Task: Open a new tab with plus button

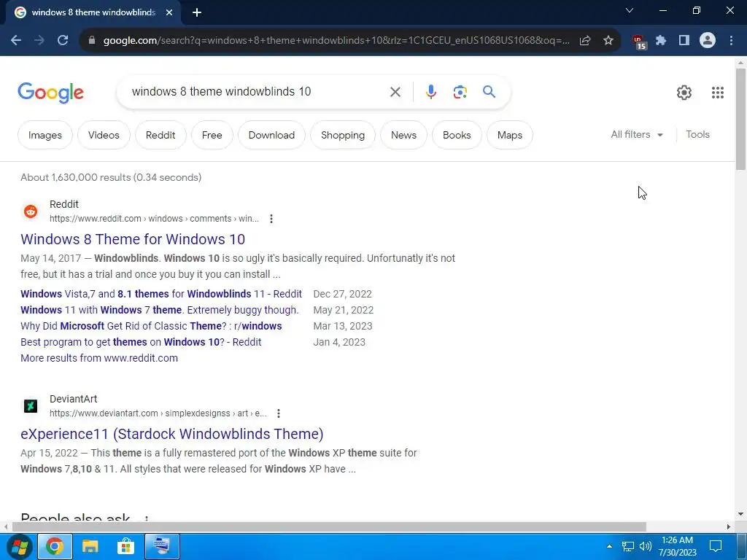Action: tap(197, 12)
